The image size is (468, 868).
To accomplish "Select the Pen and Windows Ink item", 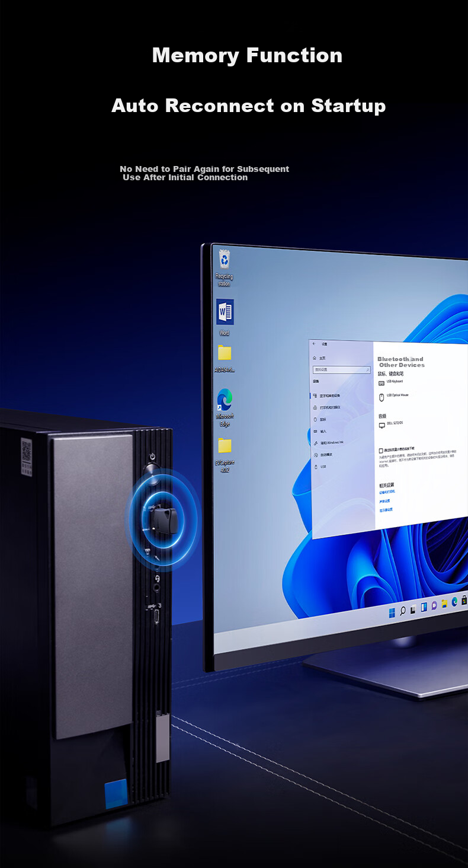I will (328, 442).
